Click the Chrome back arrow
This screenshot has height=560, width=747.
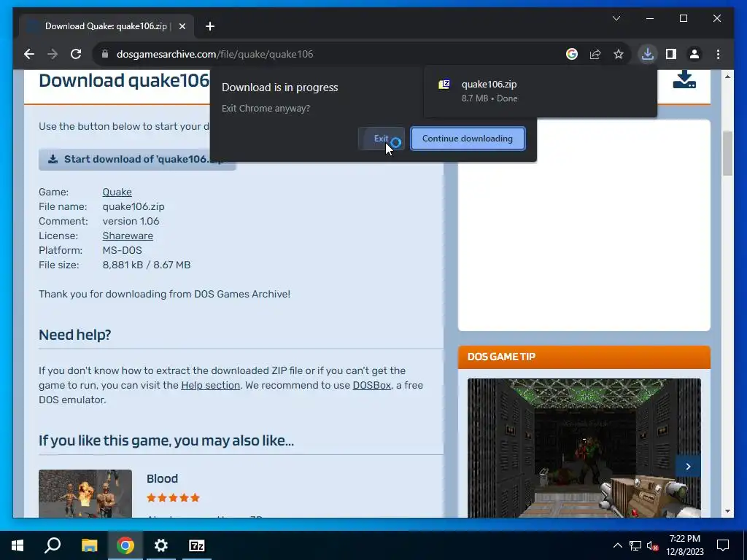click(x=29, y=54)
